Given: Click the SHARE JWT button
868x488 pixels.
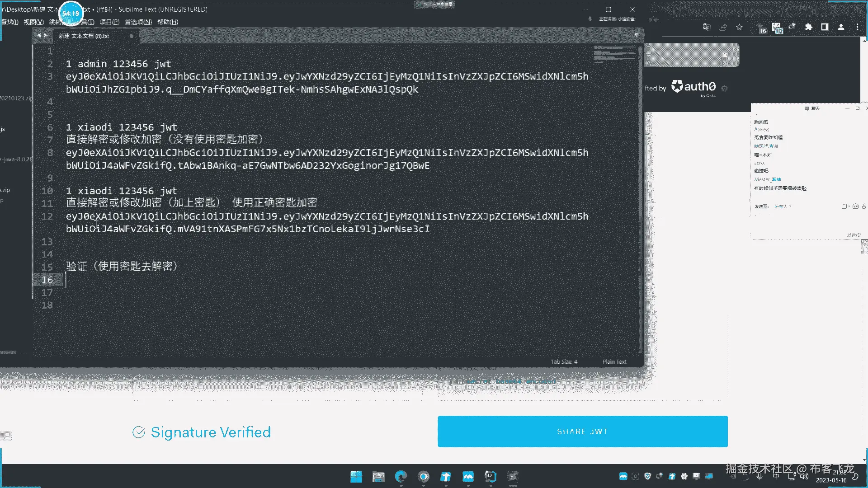Looking at the screenshot, I should (x=582, y=432).
